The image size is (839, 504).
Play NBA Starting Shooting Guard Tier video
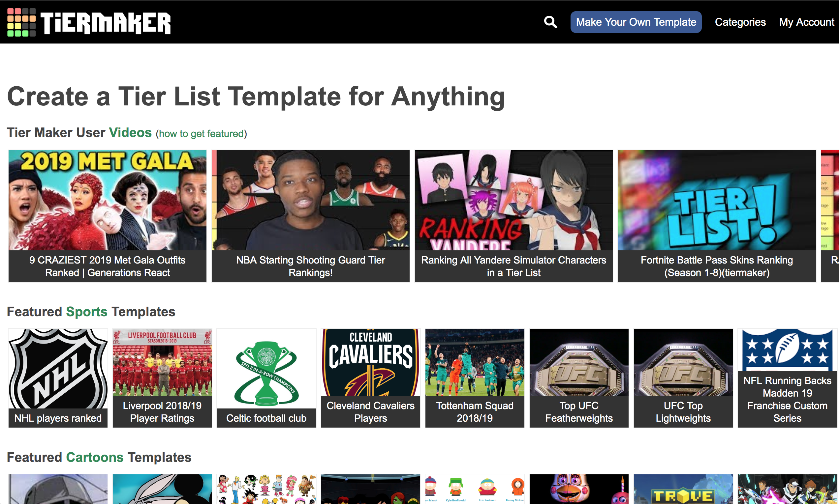(x=310, y=200)
